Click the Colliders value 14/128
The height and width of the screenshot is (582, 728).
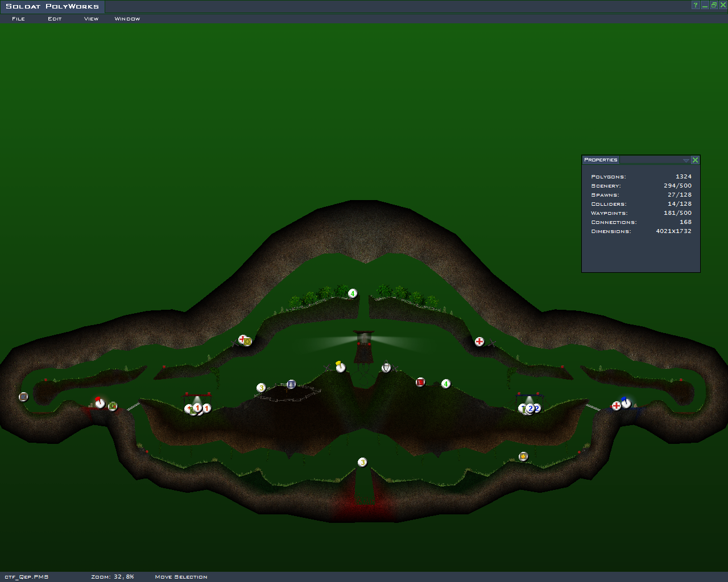680,204
